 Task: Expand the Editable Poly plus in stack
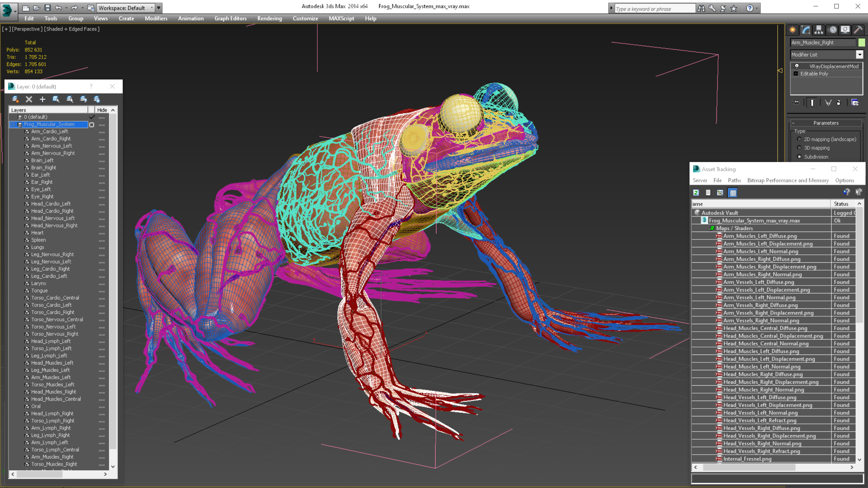(796, 74)
